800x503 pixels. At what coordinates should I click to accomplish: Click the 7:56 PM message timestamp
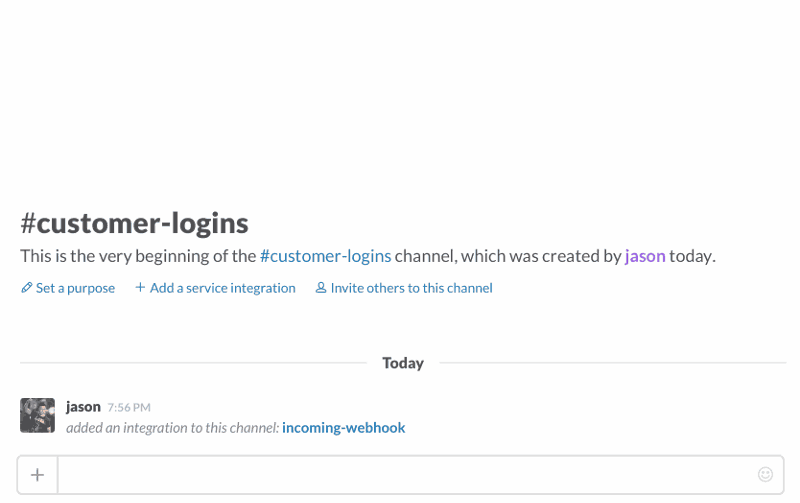click(129, 408)
